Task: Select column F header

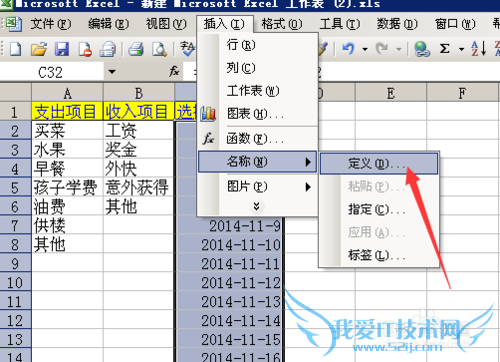Action: point(463,93)
